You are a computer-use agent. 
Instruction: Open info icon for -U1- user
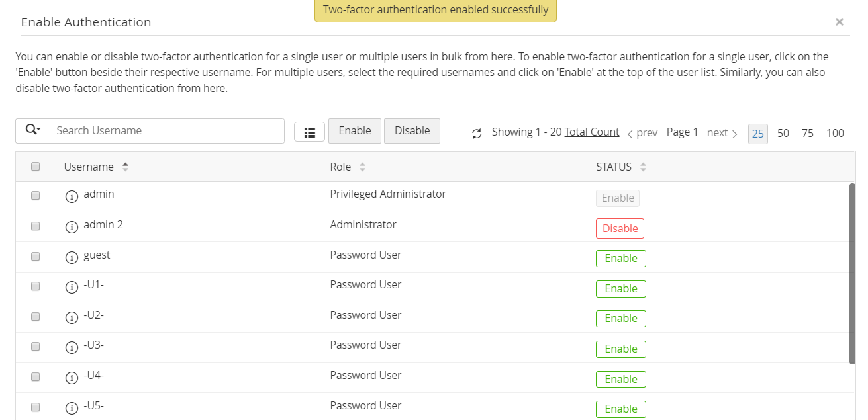coord(72,287)
